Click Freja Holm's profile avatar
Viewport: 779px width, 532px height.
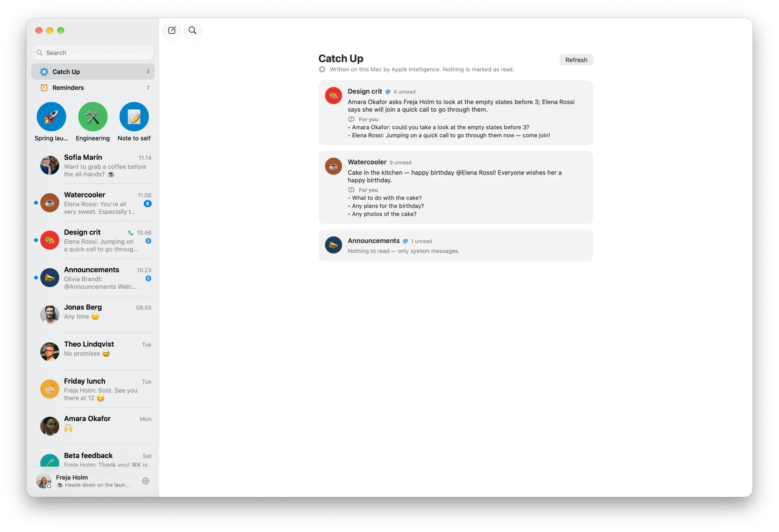pyautogui.click(x=44, y=481)
